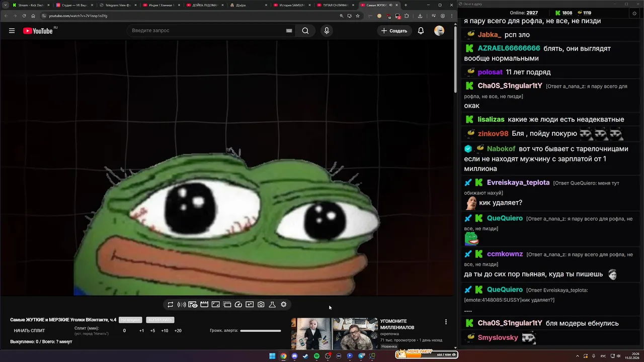The height and width of the screenshot is (362, 644).
Task: Open Spotify from the taskbar
Action: tap(316, 356)
